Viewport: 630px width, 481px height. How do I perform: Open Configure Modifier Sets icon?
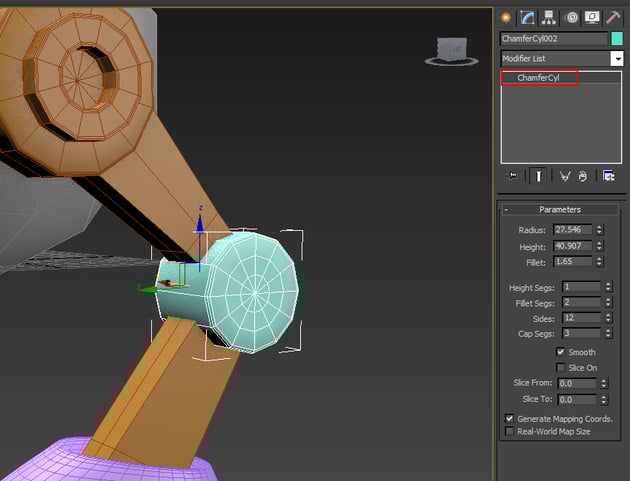[x=608, y=175]
